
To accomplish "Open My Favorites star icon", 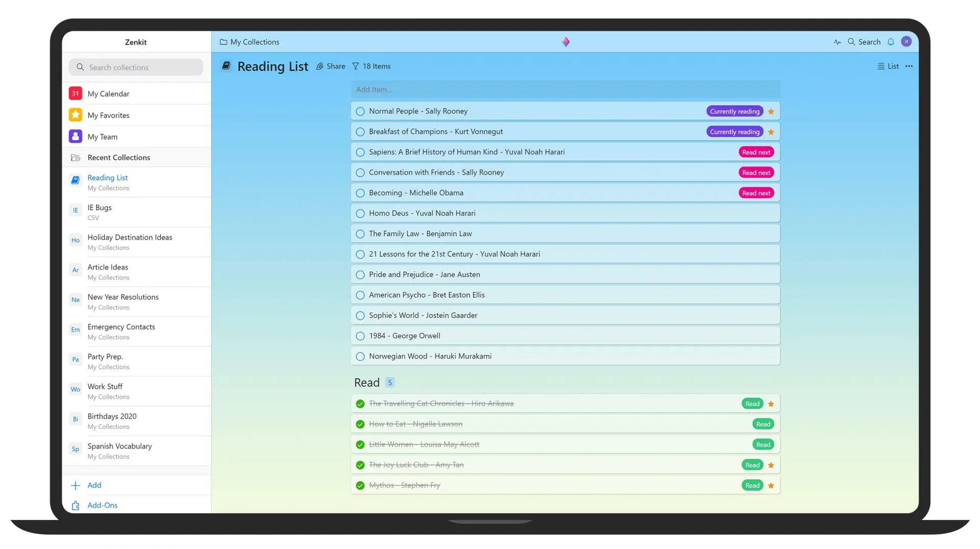I will click(x=76, y=115).
